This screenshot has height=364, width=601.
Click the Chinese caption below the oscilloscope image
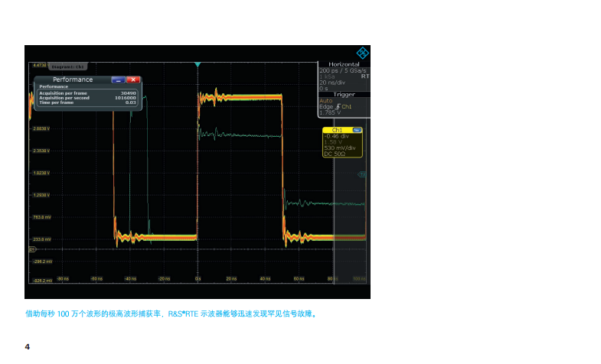point(171,314)
